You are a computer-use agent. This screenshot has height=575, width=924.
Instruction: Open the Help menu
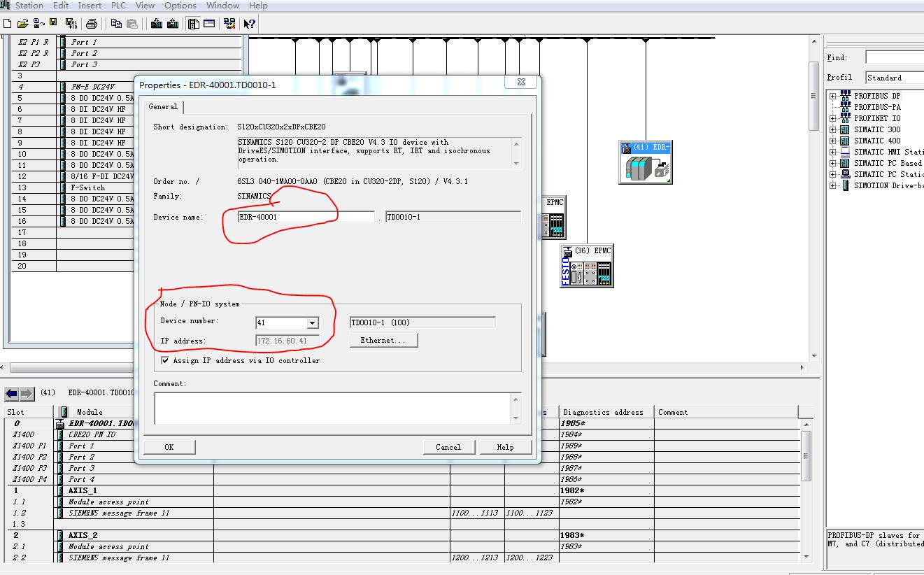pyautogui.click(x=258, y=6)
